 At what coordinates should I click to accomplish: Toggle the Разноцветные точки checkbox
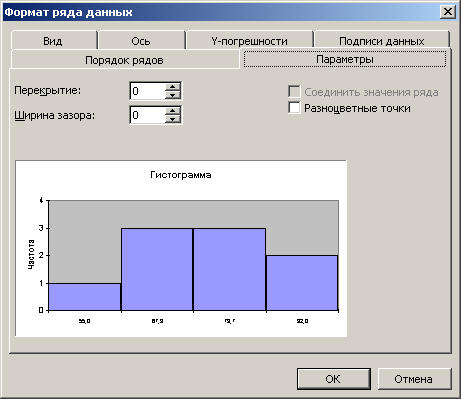click(x=294, y=108)
